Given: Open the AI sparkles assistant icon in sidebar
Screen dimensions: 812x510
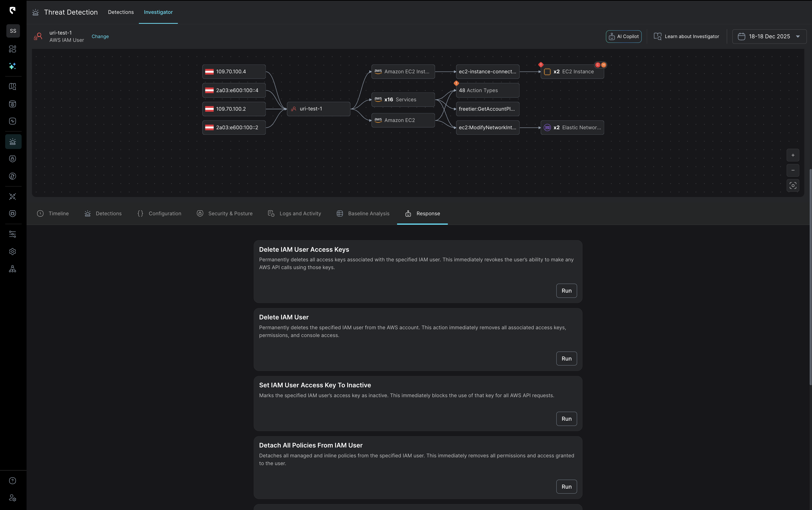Looking at the screenshot, I should (13, 66).
